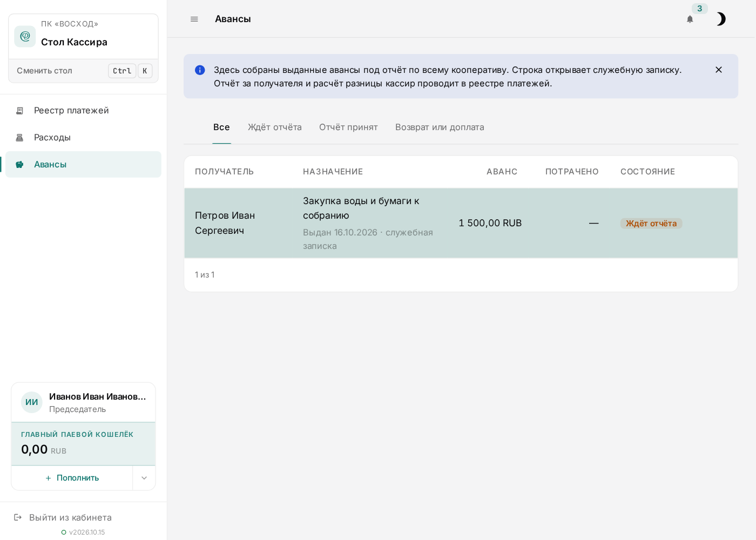Expand wallet actions dropdown chevron
The height and width of the screenshot is (540, 756).
pyautogui.click(x=144, y=478)
